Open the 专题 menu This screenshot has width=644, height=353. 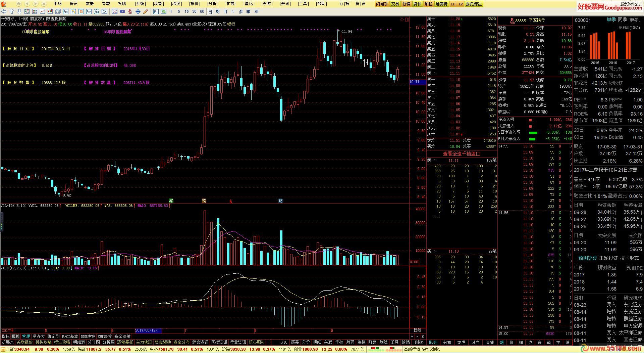tap(106, 4)
